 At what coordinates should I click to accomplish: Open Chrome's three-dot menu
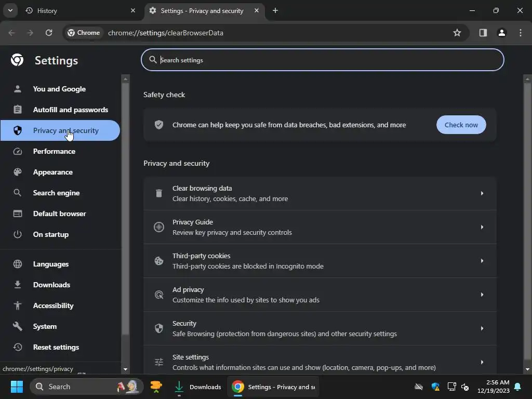click(520, 33)
